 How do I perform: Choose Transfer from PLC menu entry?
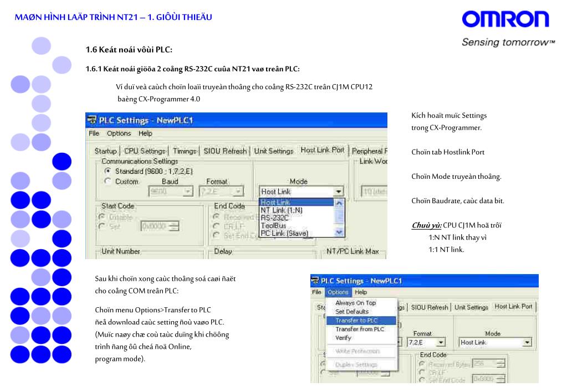(x=361, y=329)
